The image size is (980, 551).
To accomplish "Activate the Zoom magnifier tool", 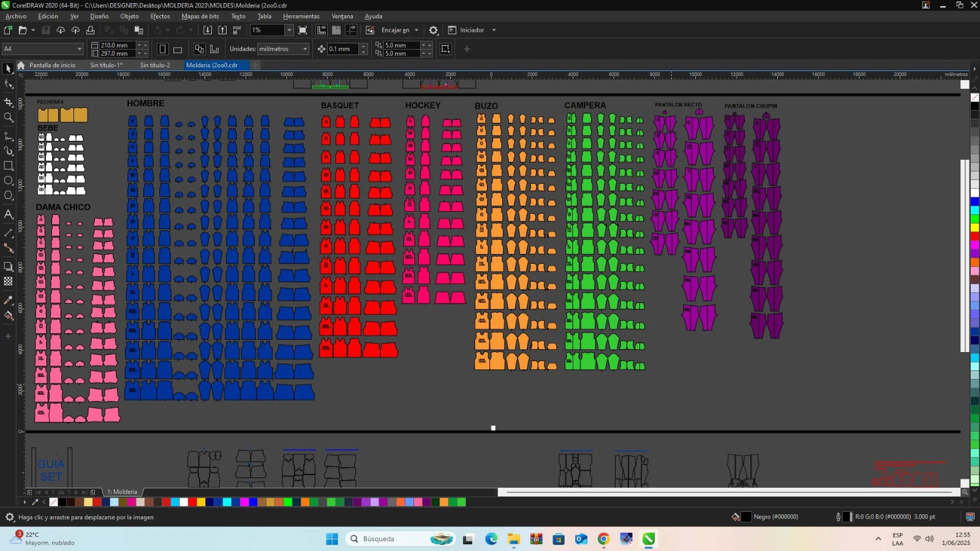I will pyautogui.click(x=8, y=118).
